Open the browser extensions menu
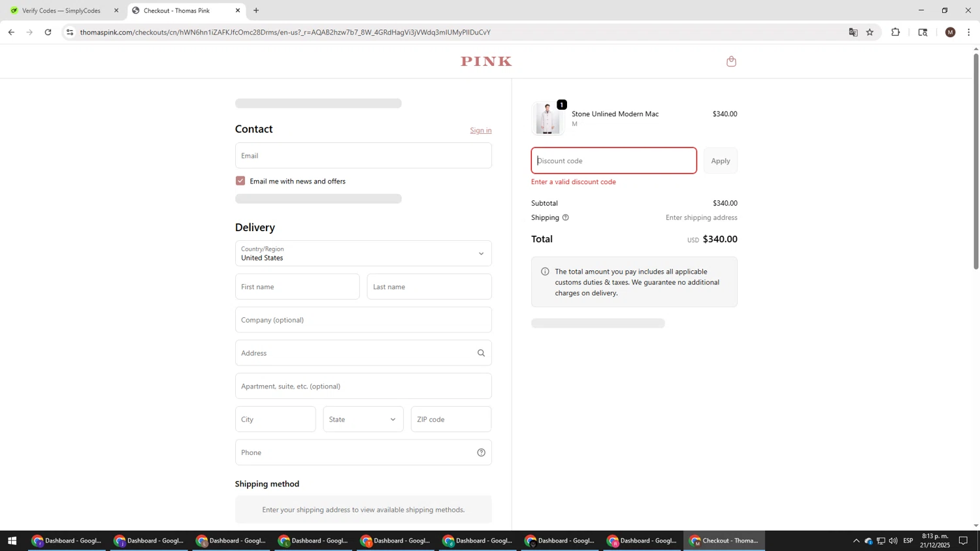The height and width of the screenshot is (551, 980). point(896,32)
